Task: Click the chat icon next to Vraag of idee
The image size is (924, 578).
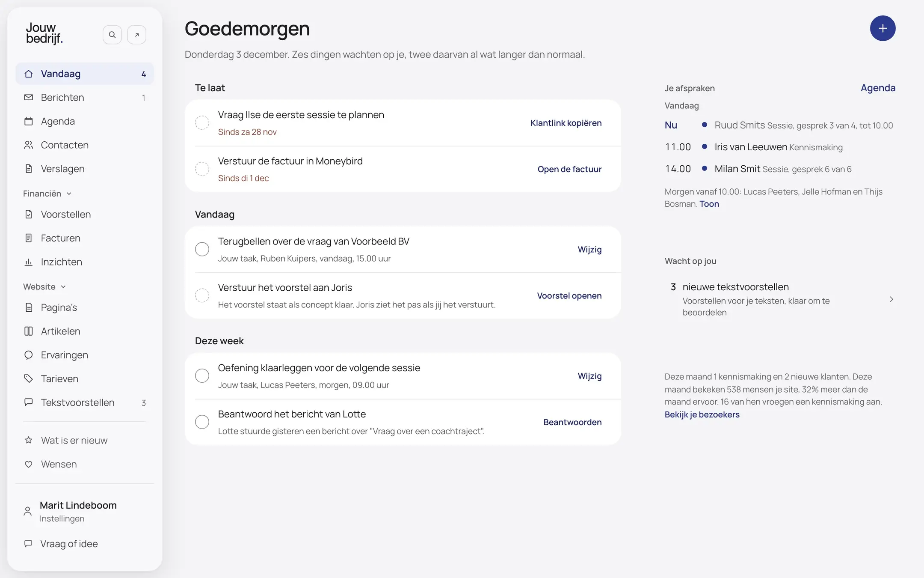Action: pos(28,544)
